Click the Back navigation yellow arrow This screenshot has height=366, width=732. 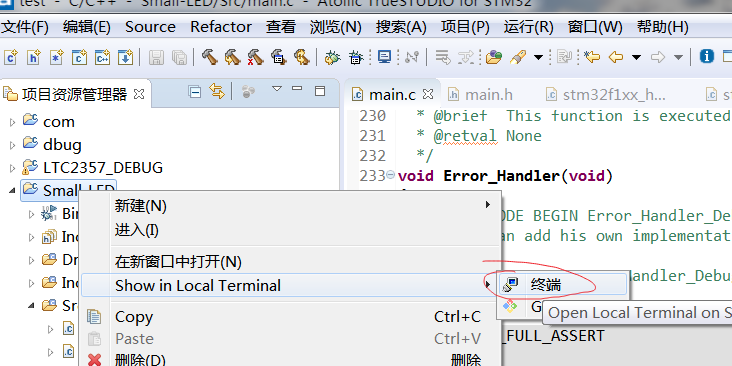[x=616, y=57]
